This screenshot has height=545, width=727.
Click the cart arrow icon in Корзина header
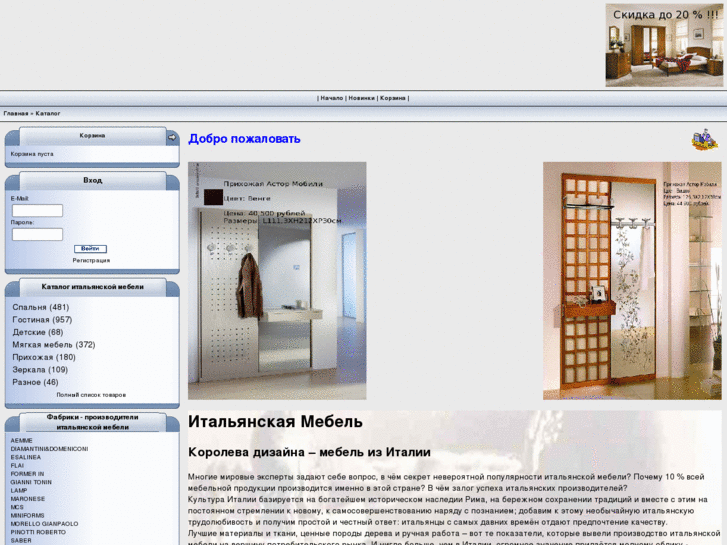point(172,137)
